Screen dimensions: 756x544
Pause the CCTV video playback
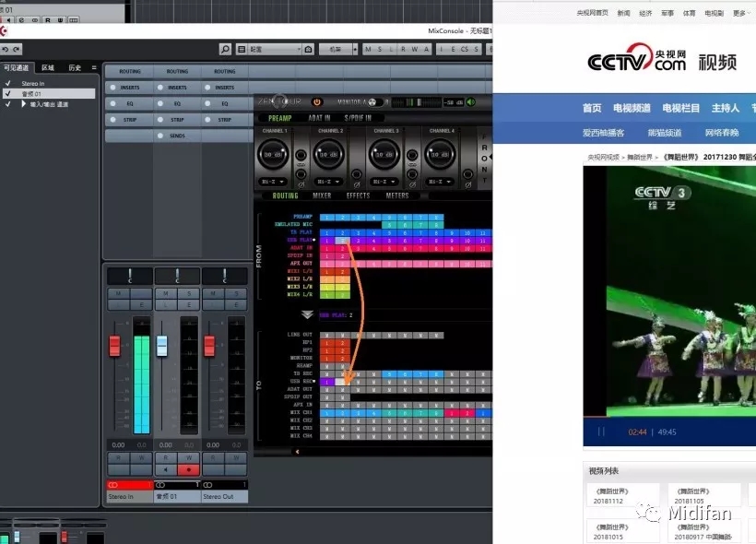tap(601, 432)
